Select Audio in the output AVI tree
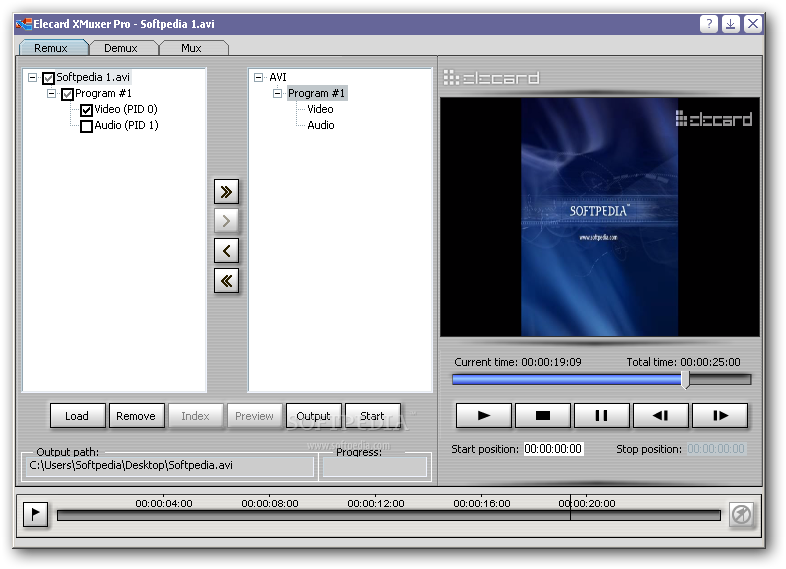This screenshot has width=786, height=569. [321, 125]
